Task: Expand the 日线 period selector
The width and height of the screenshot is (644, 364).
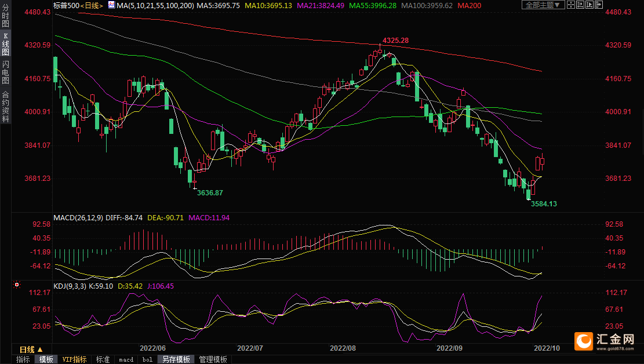Action: coord(31,350)
